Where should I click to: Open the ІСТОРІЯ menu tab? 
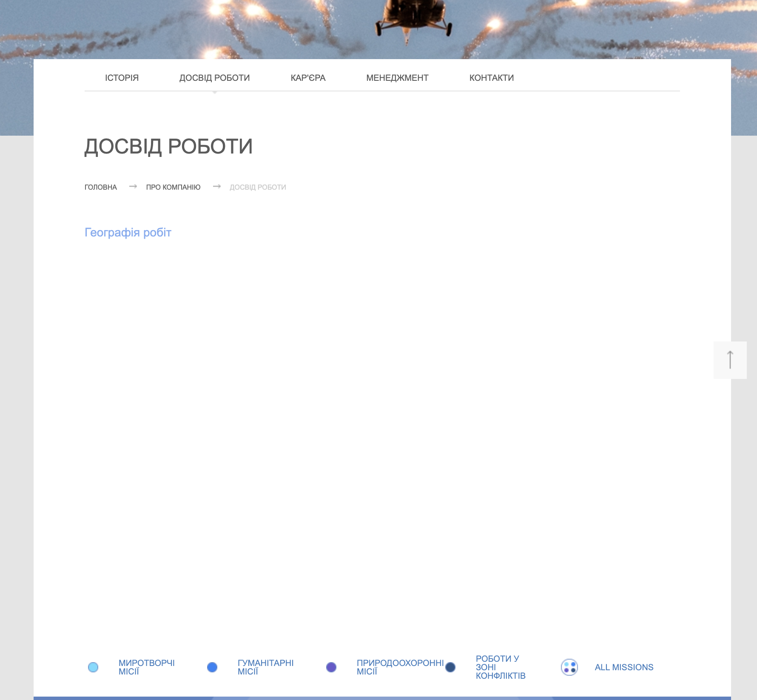click(x=122, y=78)
